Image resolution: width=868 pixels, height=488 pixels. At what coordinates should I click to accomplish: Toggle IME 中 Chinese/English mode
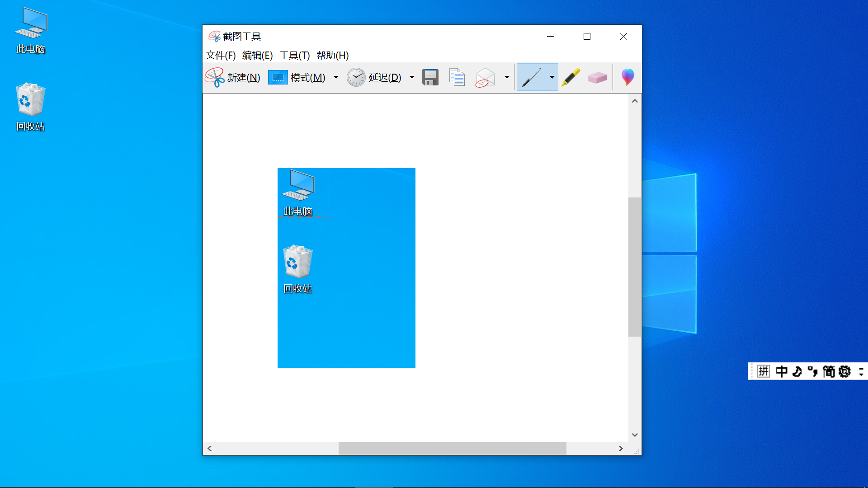coord(782,371)
